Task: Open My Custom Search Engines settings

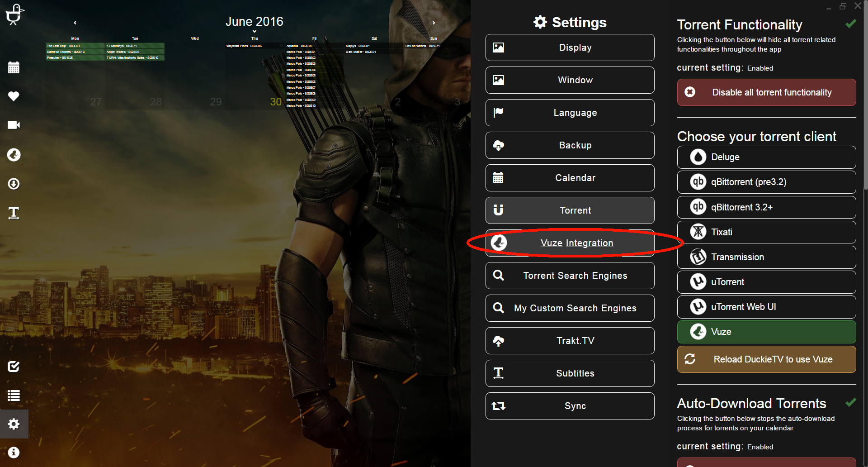Action: click(570, 308)
